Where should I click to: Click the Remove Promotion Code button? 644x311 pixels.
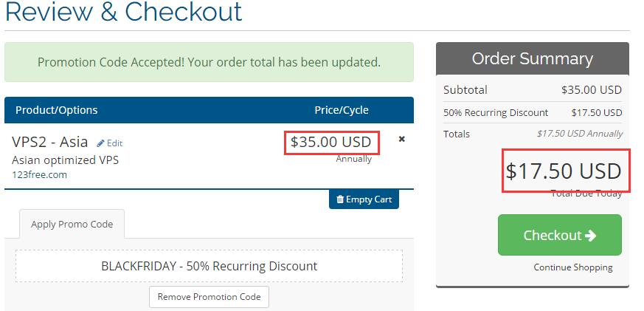click(x=210, y=297)
